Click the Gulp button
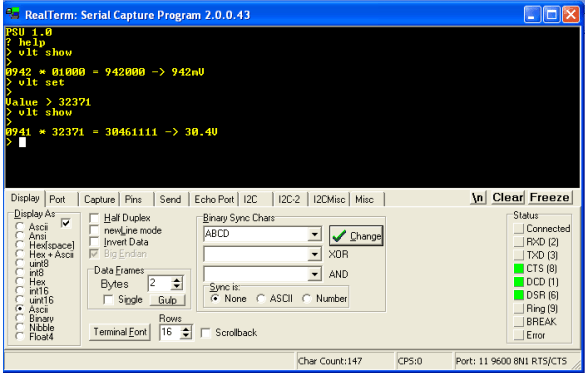The image size is (587, 376). tap(167, 300)
